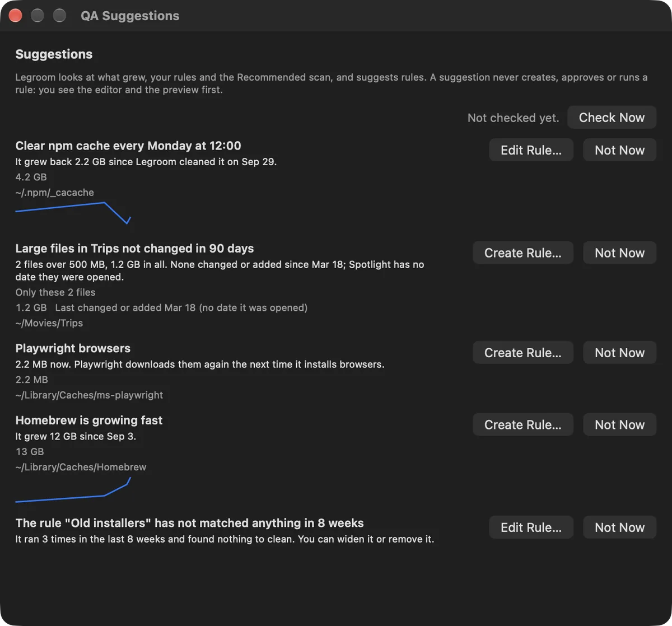672x626 pixels.
Task: Click the "~/Library/Caches/ms-playwright" path
Action: click(x=89, y=395)
